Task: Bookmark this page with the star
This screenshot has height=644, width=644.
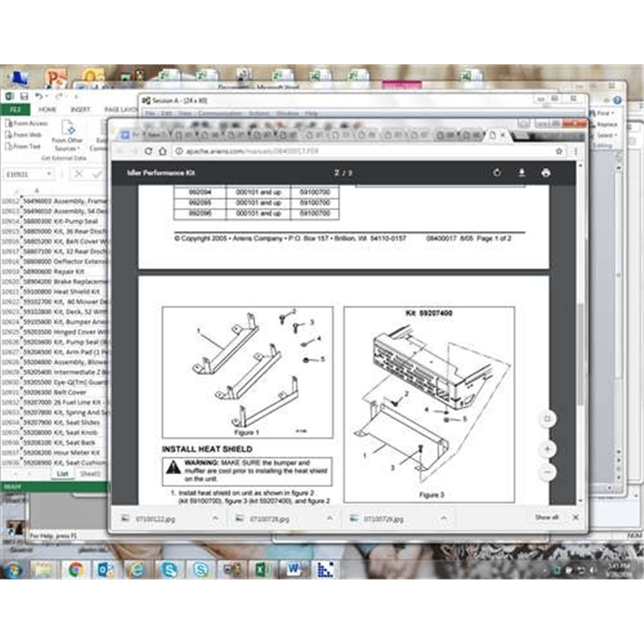Action: point(559,151)
